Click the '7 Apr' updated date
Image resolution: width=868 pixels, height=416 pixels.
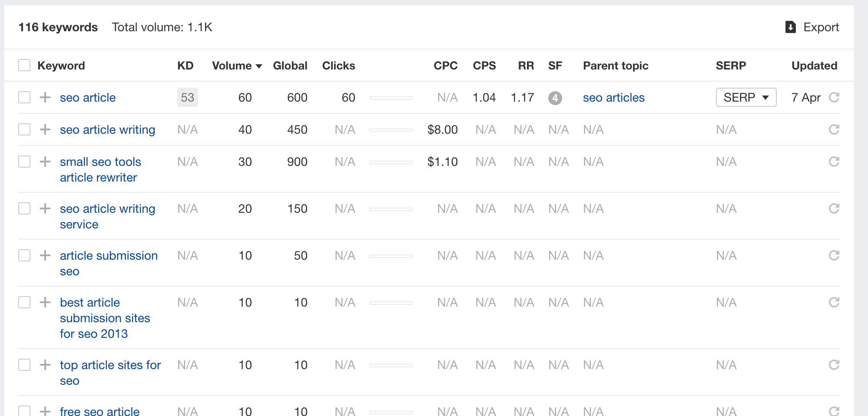(806, 97)
